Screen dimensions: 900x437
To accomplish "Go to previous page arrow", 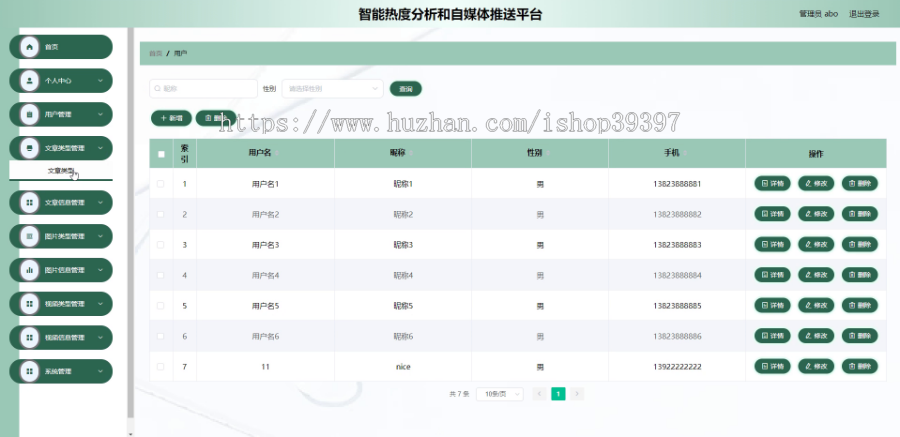I will point(539,394).
